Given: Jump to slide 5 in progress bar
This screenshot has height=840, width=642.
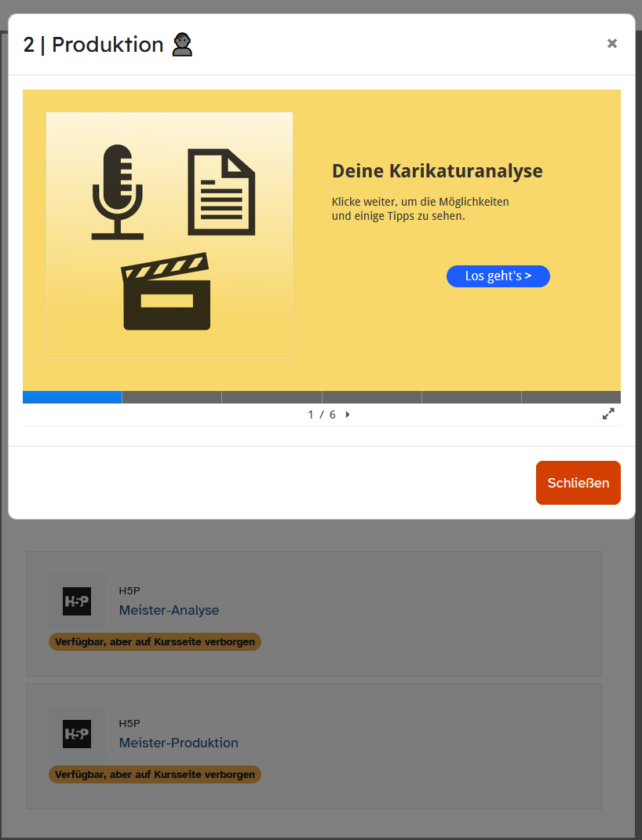Looking at the screenshot, I should pos(471,397).
